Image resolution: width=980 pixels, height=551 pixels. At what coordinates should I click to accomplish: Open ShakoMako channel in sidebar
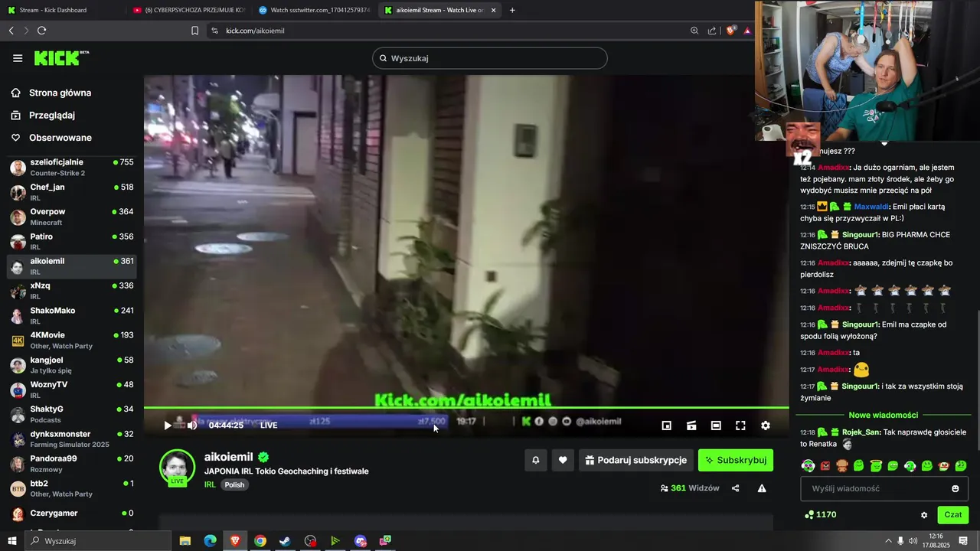(x=72, y=316)
